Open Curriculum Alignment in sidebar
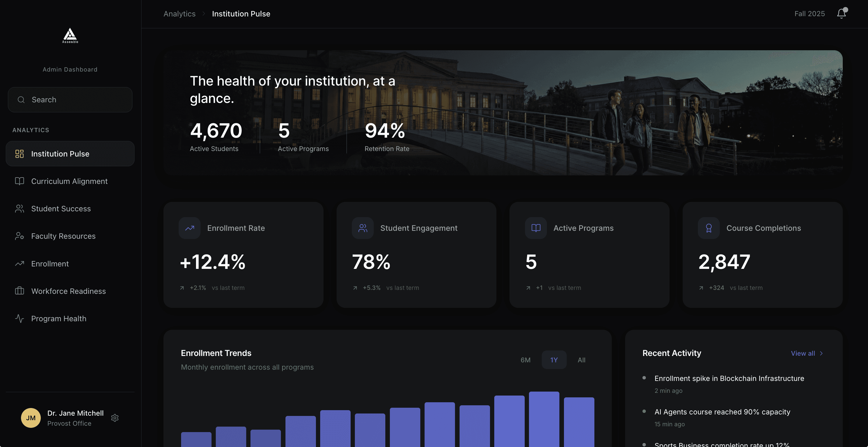This screenshot has height=447, width=868. pyautogui.click(x=69, y=181)
